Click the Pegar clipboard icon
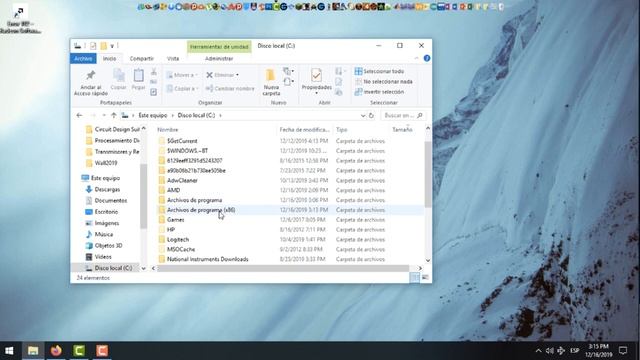 pos(138,76)
